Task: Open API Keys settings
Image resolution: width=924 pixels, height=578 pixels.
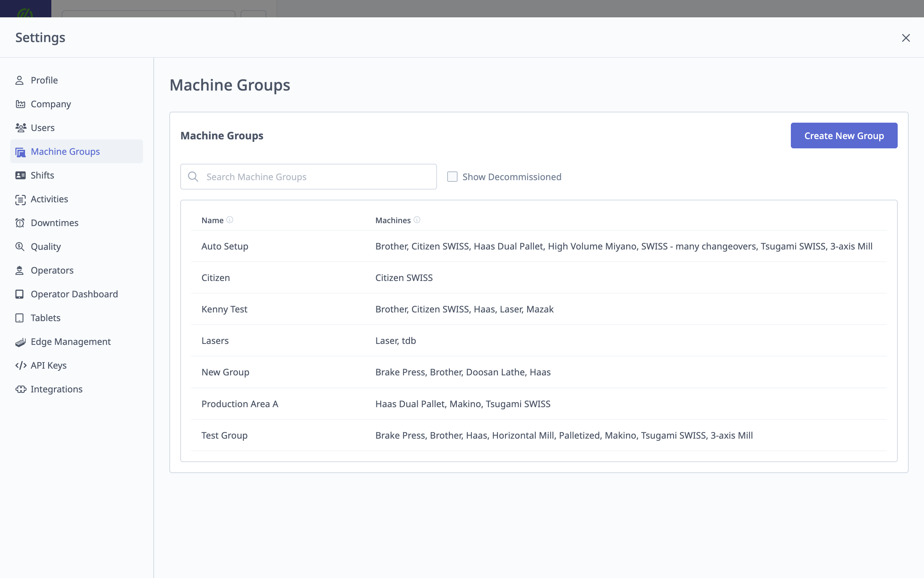Action: click(76, 365)
